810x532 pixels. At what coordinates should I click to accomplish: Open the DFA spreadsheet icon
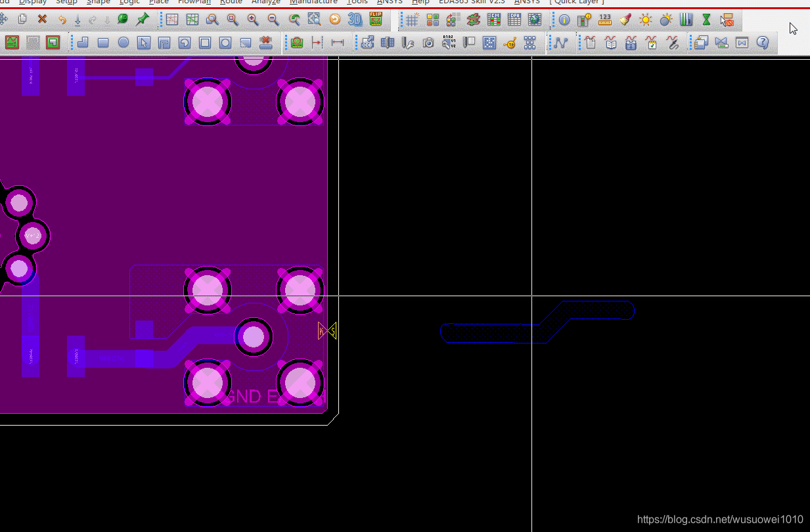pos(514,20)
